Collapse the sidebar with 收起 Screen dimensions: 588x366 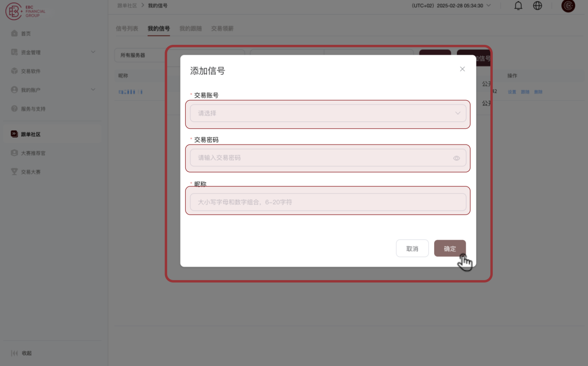22,353
